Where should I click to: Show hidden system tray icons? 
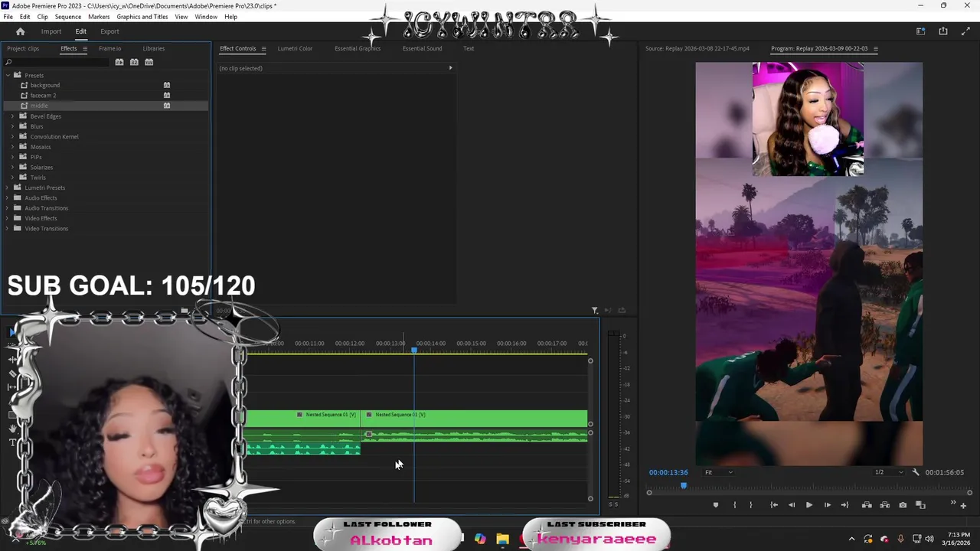[851, 539]
